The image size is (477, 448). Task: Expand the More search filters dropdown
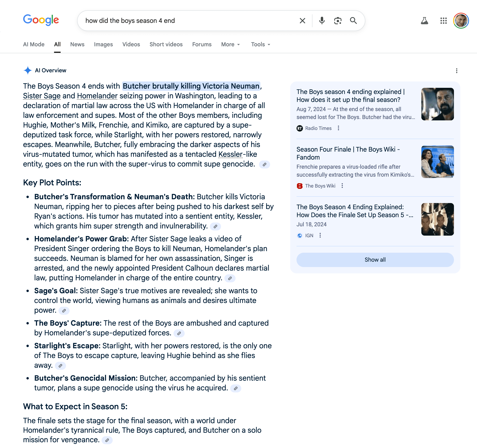[x=231, y=44]
